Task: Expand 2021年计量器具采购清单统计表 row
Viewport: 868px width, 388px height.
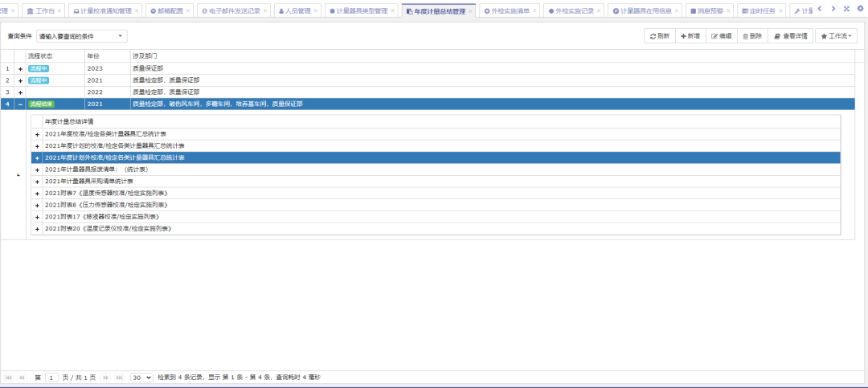Action: pos(37,182)
